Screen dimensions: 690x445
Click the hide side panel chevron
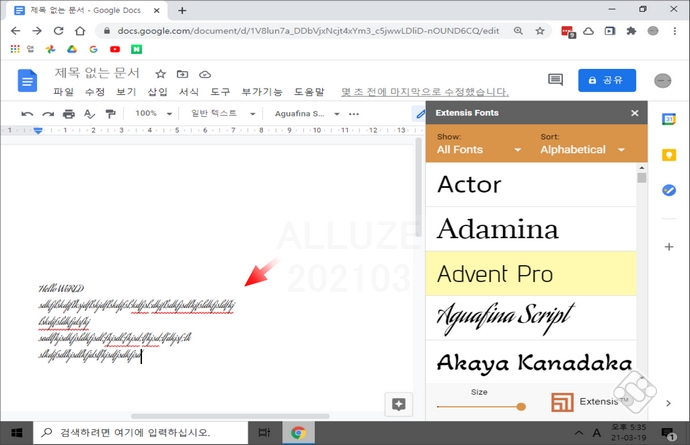668,403
